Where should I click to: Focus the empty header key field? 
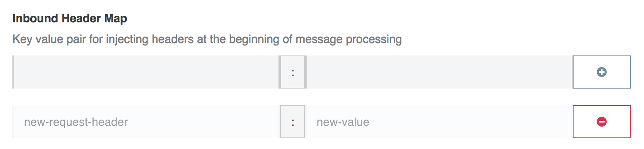(x=146, y=72)
